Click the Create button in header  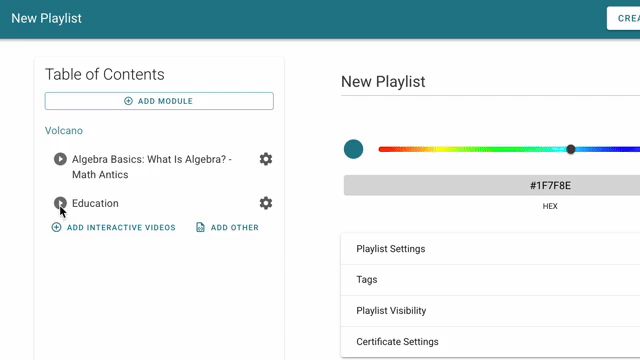tap(624, 18)
